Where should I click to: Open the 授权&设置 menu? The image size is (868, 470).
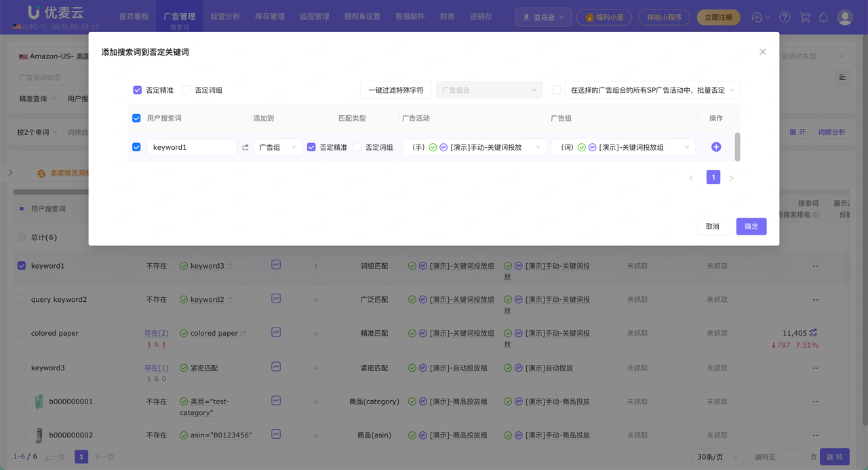[362, 16]
